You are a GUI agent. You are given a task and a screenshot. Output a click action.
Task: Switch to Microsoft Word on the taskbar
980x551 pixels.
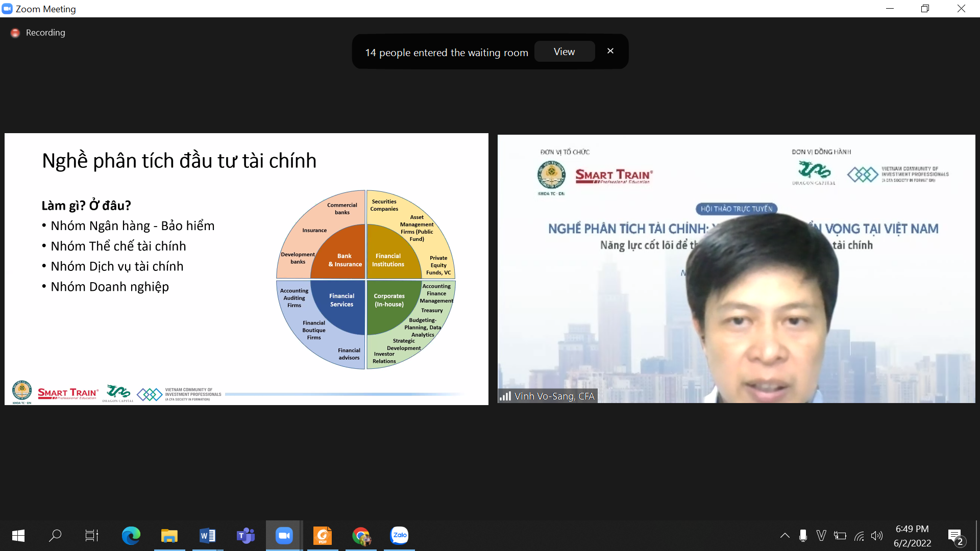[x=207, y=535]
